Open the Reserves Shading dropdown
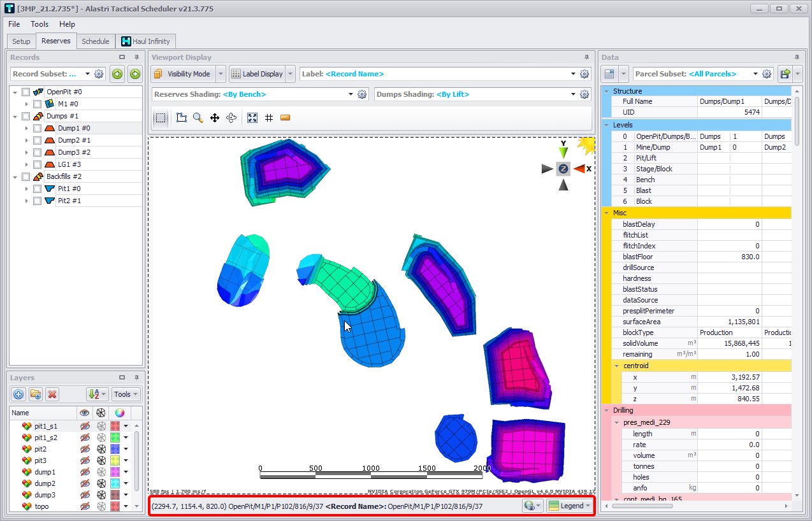The height and width of the screenshot is (521, 812). coord(351,94)
